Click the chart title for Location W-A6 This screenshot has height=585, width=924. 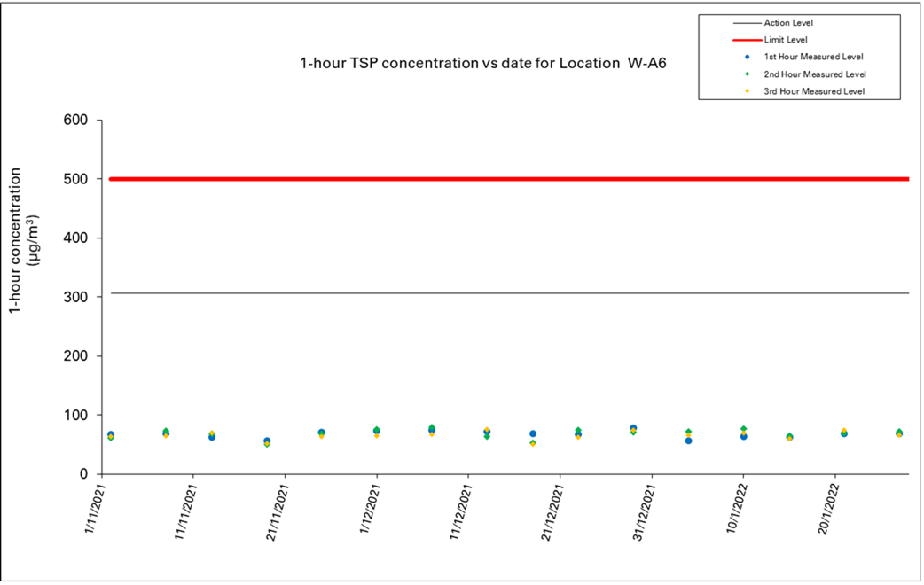[483, 64]
